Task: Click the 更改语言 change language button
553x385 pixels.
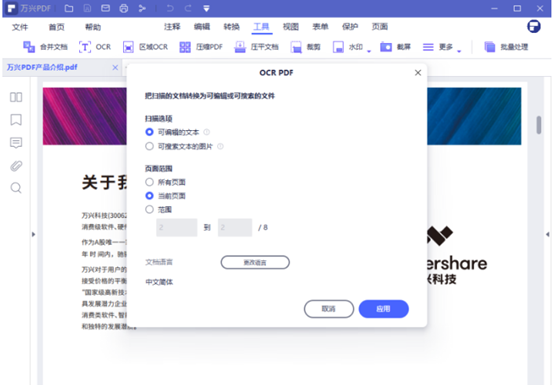Action: [255, 262]
